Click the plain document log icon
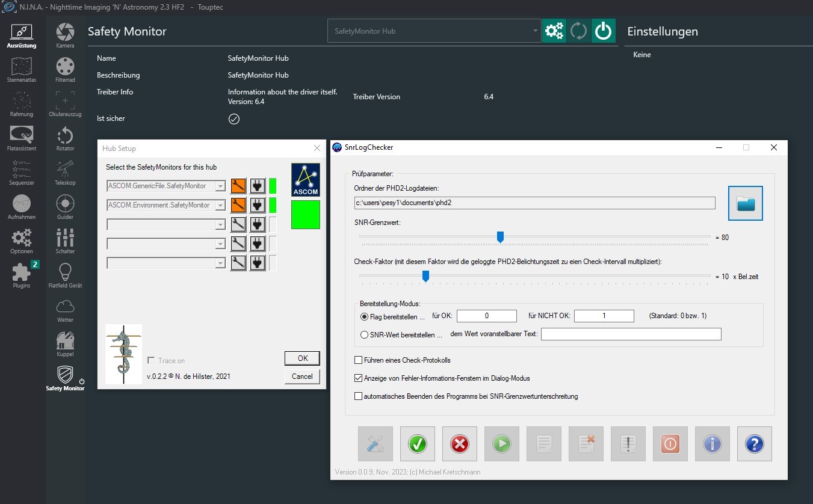The width and height of the screenshot is (813, 504). (544, 444)
